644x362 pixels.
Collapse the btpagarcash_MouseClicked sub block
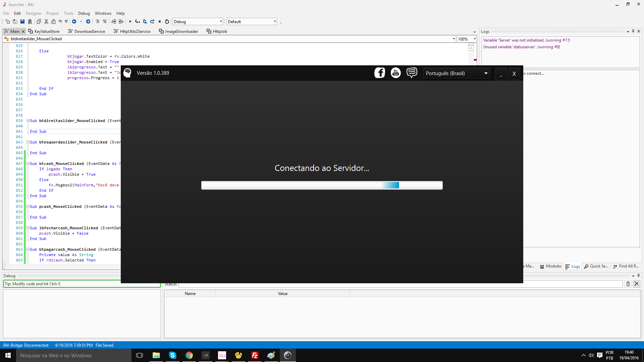coord(28,249)
